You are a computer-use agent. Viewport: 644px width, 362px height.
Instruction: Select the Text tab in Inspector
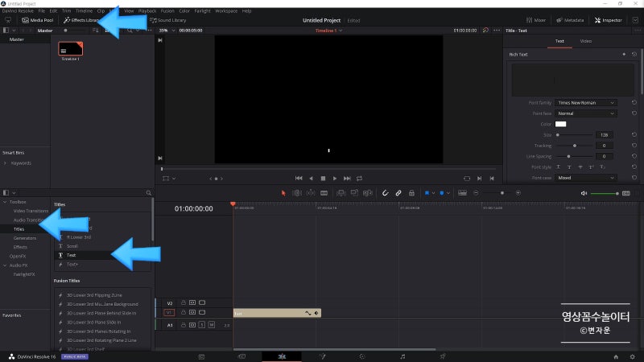point(559,41)
